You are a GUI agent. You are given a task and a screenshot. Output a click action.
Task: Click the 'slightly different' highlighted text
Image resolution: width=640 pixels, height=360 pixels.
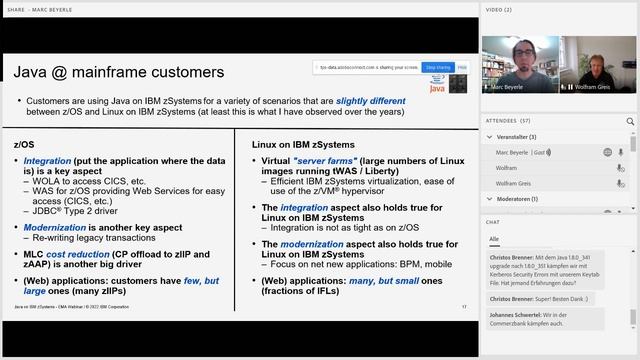(371, 101)
